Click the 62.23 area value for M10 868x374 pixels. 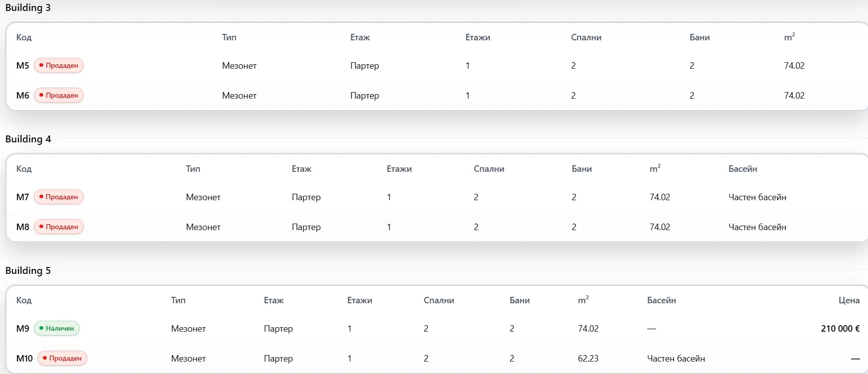pyautogui.click(x=588, y=358)
